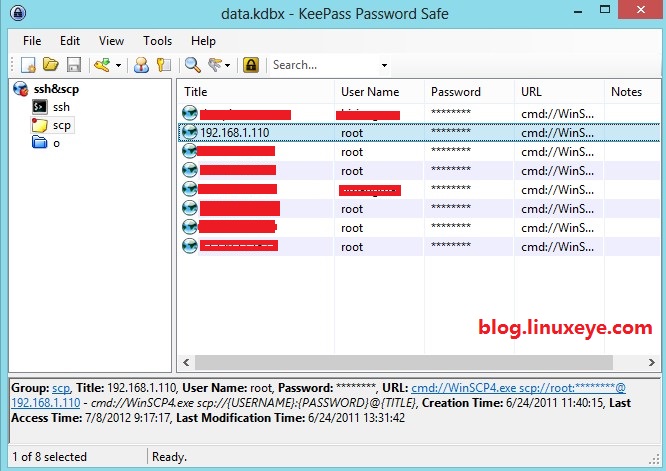Click Last Modification Time 6/24/2011 13:31:42
Screen dimensions: 666x471
(x=356, y=418)
